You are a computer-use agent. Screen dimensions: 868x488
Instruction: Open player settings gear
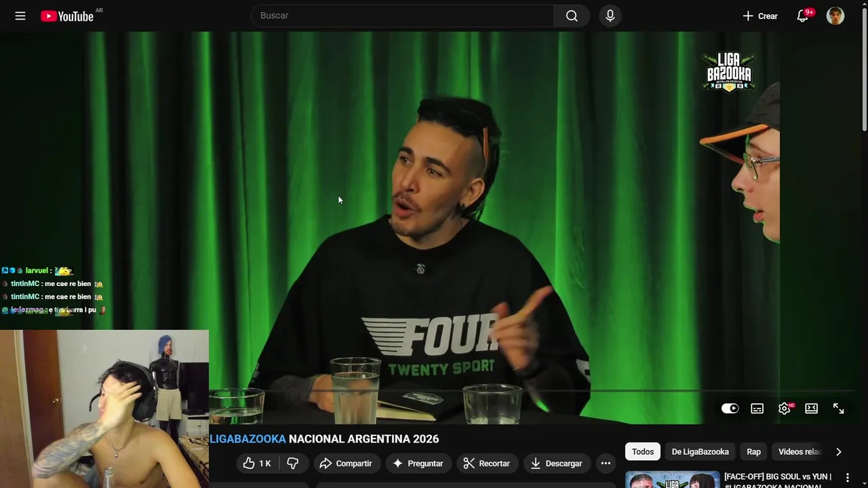pos(785,408)
